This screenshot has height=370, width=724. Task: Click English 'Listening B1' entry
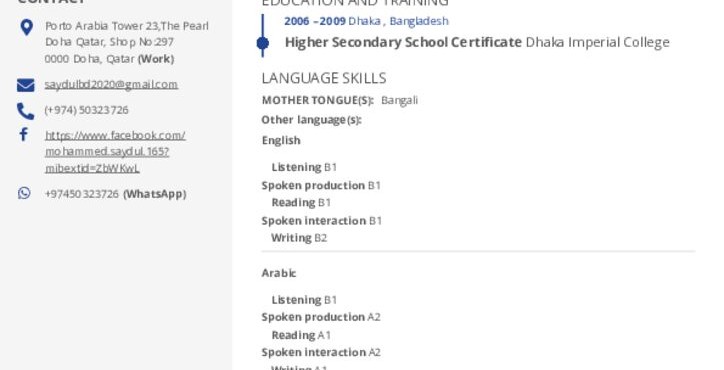pyautogui.click(x=304, y=167)
